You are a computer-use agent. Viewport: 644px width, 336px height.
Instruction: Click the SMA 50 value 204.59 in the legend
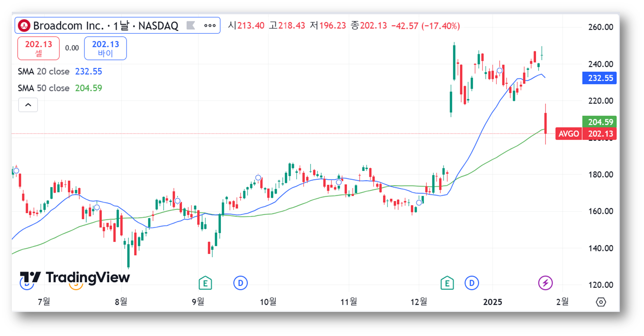point(89,88)
